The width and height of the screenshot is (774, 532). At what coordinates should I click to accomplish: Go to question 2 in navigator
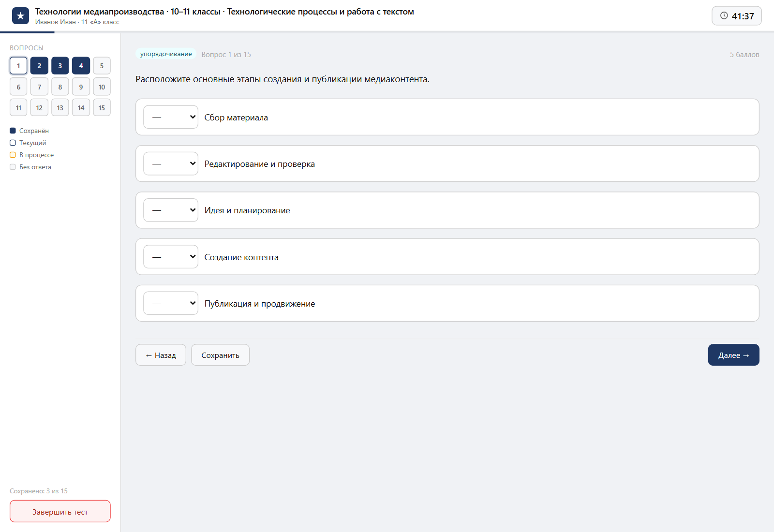[x=39, y=66]
